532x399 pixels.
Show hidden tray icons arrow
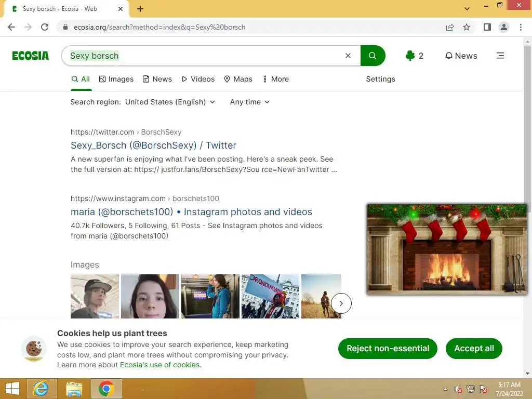pos(445,390)
